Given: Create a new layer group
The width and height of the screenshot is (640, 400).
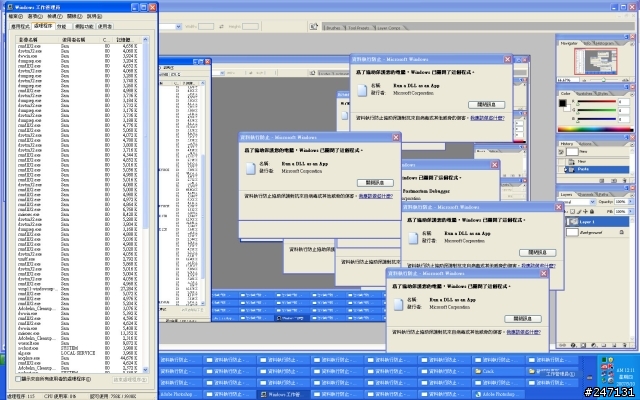Looking at the screenshot, I should click(x=604, y=345).
